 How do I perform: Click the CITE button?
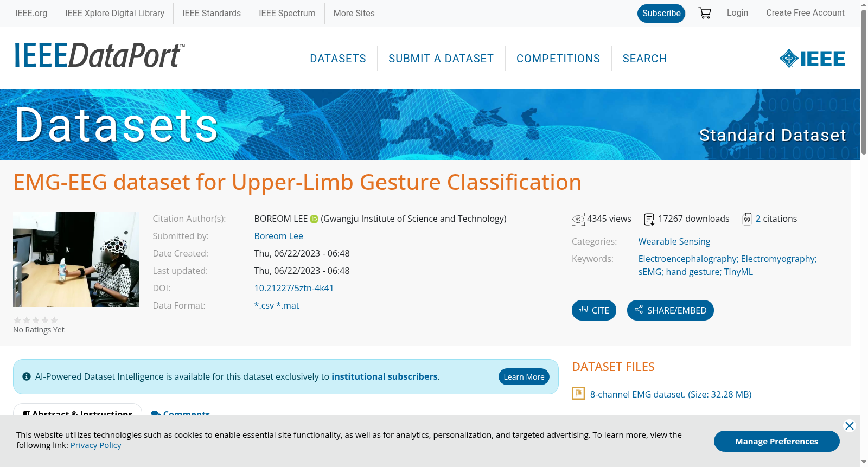click(594, 310)
